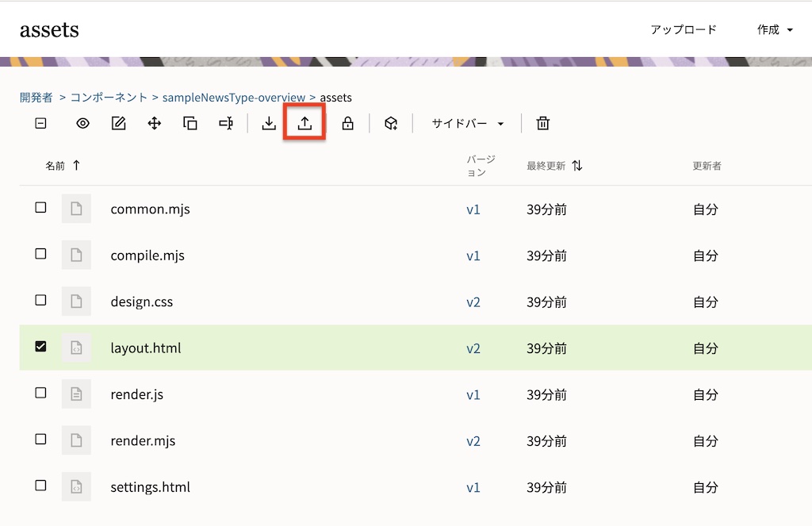Click the pencil edit icon
This screenshot has height=526, width=812.
coord(119,123)
